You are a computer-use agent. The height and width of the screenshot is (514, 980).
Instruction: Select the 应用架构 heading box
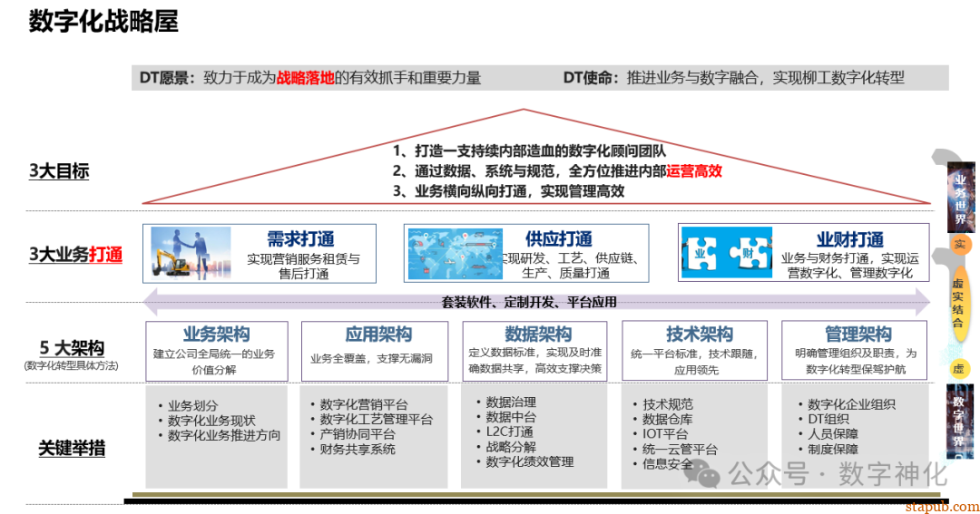tap(377, 349)
